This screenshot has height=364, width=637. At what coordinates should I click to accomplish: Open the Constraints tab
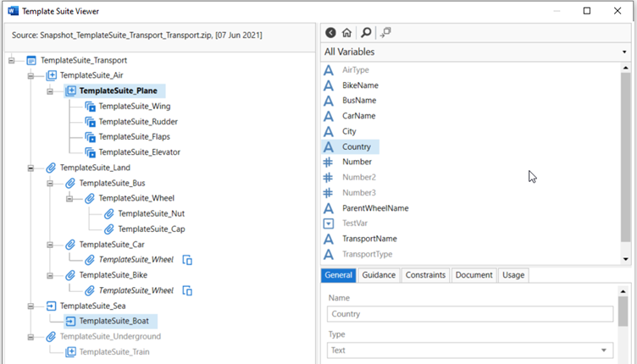(x=425, y=275)
